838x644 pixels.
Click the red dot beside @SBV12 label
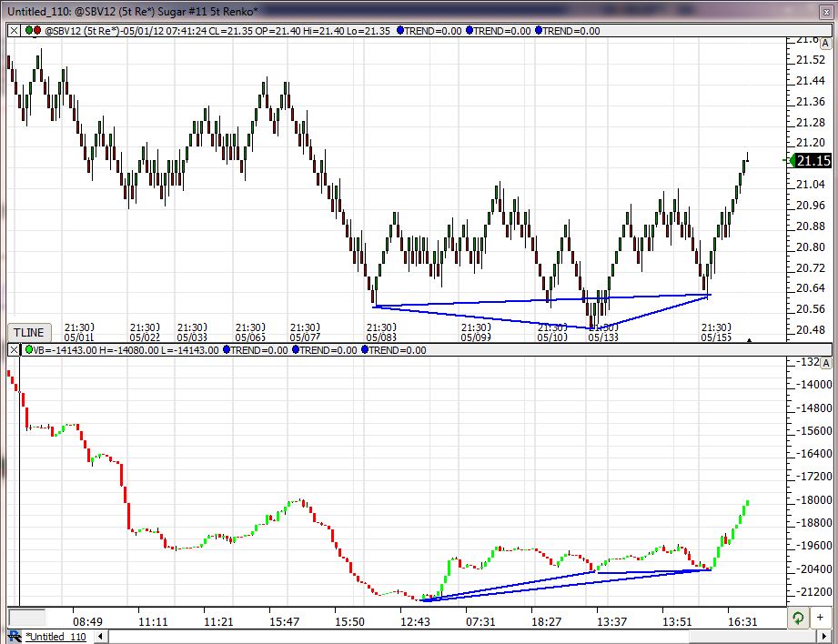click(x=37, y=30)
